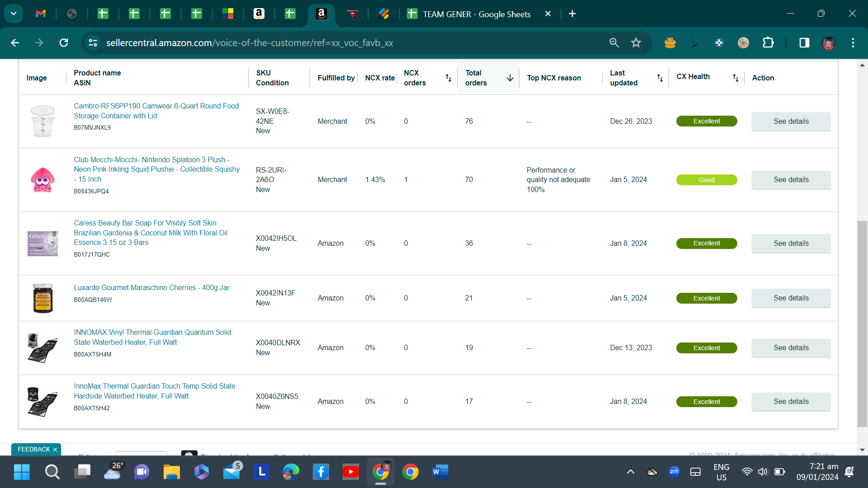Open Luxardo Gourmet Maraschino Cherries link

tap(151, 288)
